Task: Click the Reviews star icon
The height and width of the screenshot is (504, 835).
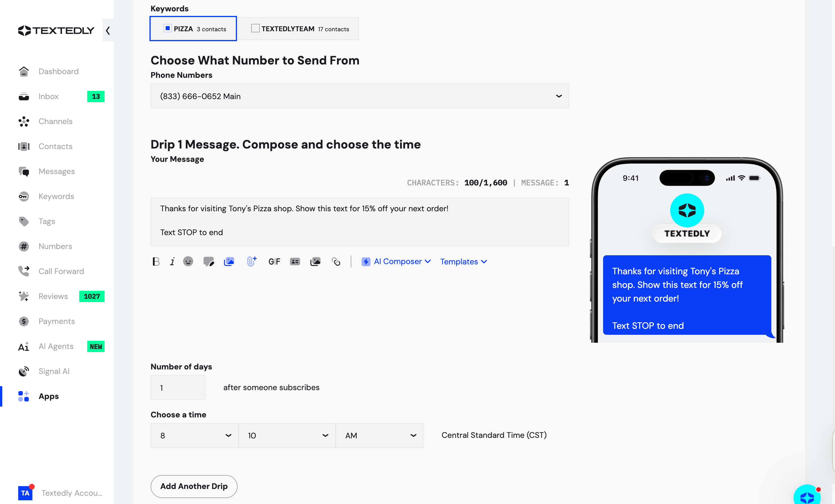Action: [x=24, y=296]
